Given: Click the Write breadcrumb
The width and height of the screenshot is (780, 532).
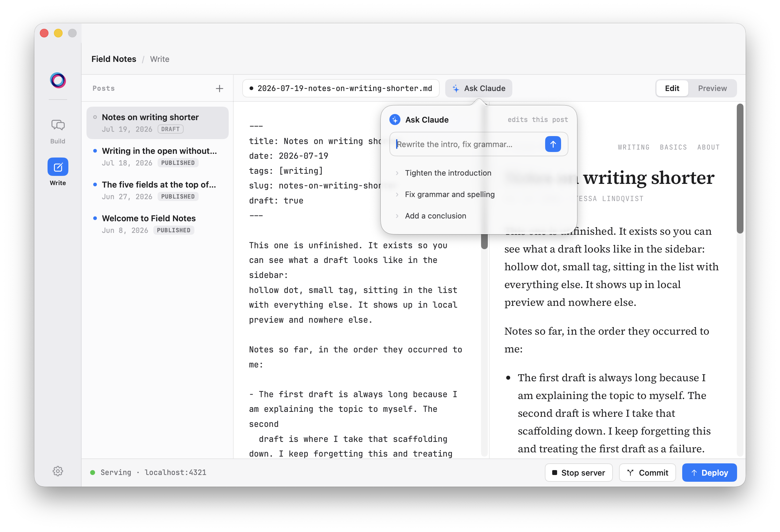Looking at the screenshot, I should [159, 59].
